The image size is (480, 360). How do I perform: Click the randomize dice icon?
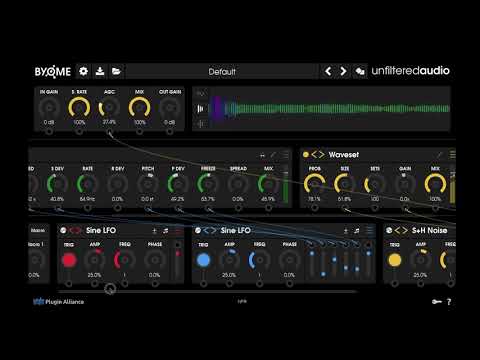point(360,71)
